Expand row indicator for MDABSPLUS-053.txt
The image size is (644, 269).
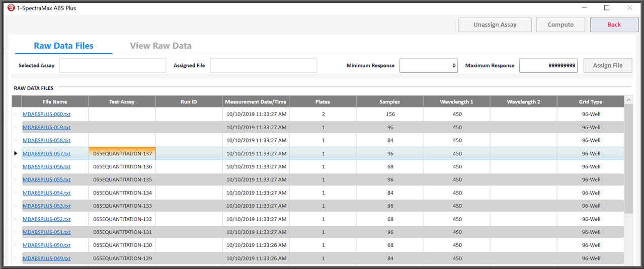pyautogui.click(x=16, y=206)
